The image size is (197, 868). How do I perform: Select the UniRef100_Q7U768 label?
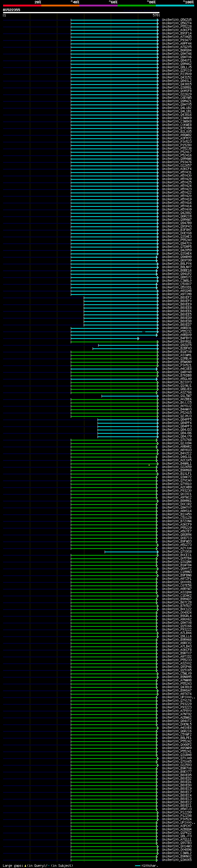coord(177,440)
